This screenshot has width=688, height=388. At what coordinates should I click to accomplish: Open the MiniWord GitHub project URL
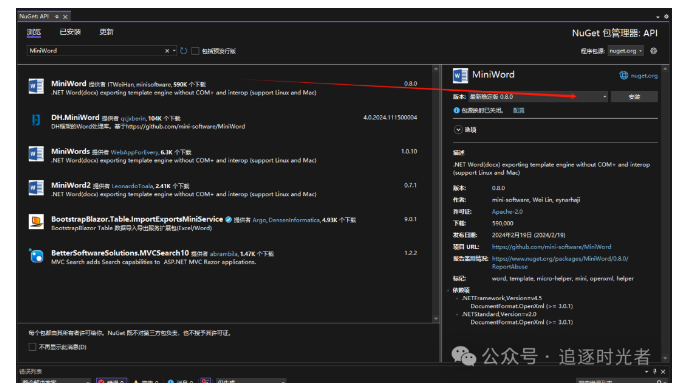[x=551, y=247]
